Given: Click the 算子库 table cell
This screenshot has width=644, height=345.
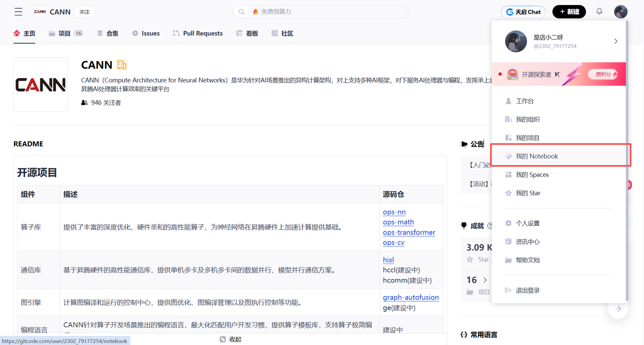Looking at the screenshot, I should (38, 227).
